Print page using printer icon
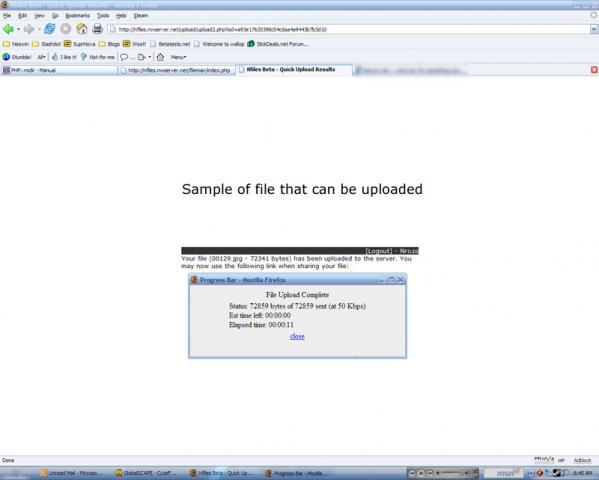 [x=97, y=29]
